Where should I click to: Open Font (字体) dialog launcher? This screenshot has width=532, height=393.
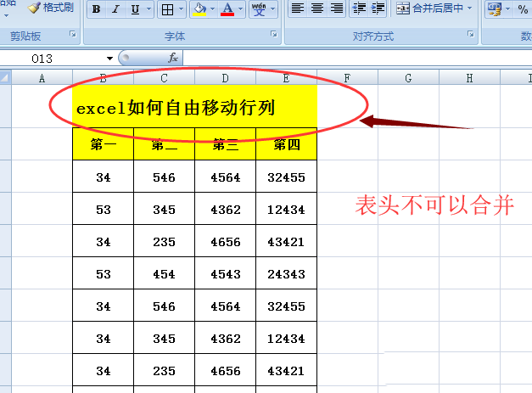point(274,34)
